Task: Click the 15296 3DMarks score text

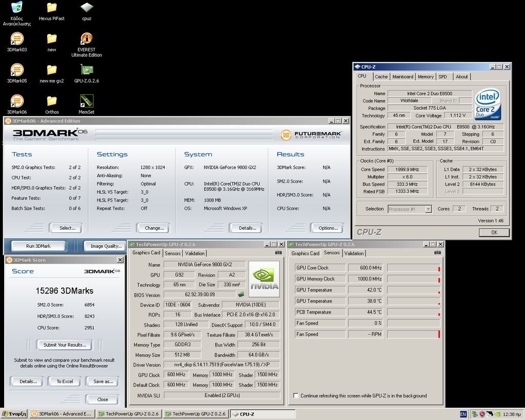Action: (x=65, y=291)
